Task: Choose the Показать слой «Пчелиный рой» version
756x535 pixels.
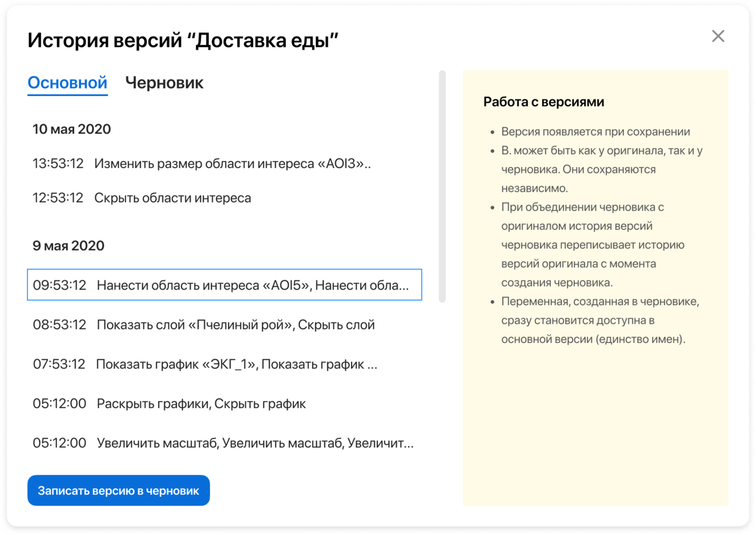Action: [225, 324]
